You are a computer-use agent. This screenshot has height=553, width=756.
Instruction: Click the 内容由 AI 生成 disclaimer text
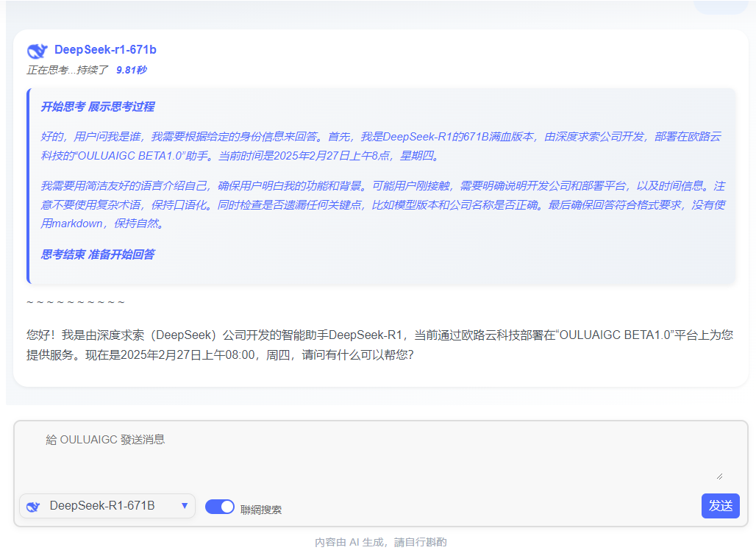381,543
